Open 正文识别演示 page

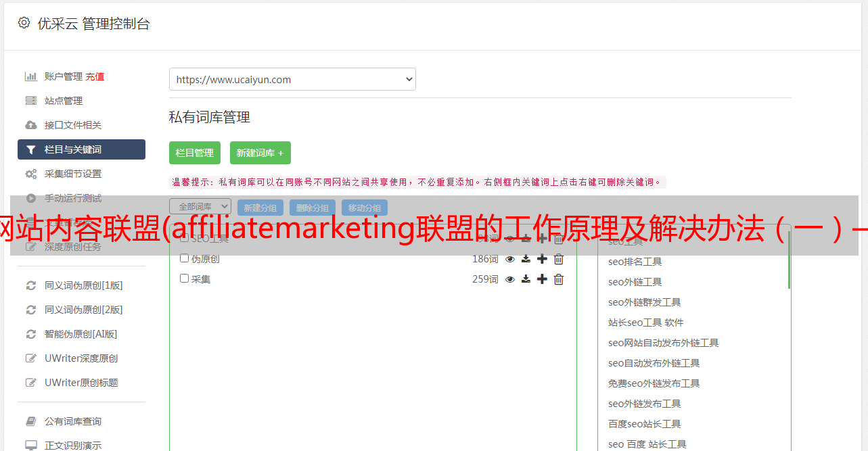pos(73,446)
